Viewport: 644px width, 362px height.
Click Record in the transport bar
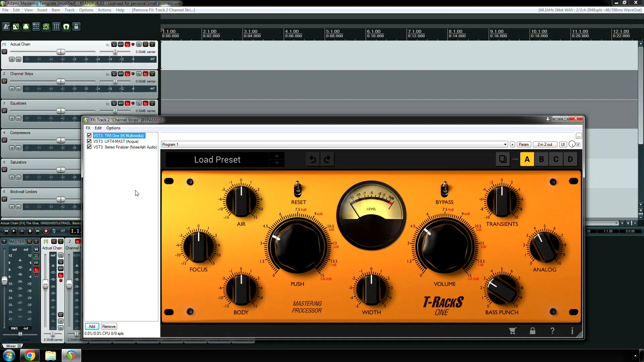tap(46, 231)
